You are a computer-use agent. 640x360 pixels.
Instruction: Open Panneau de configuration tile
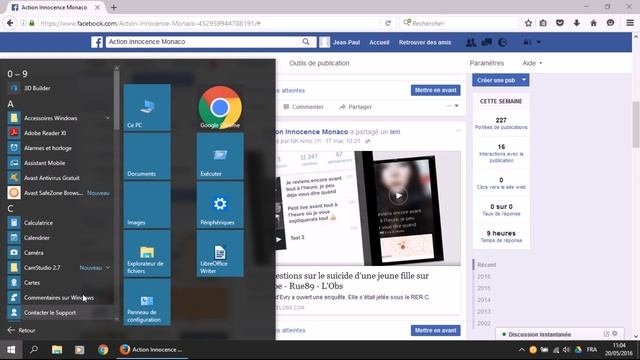click(x=147, y=302)
